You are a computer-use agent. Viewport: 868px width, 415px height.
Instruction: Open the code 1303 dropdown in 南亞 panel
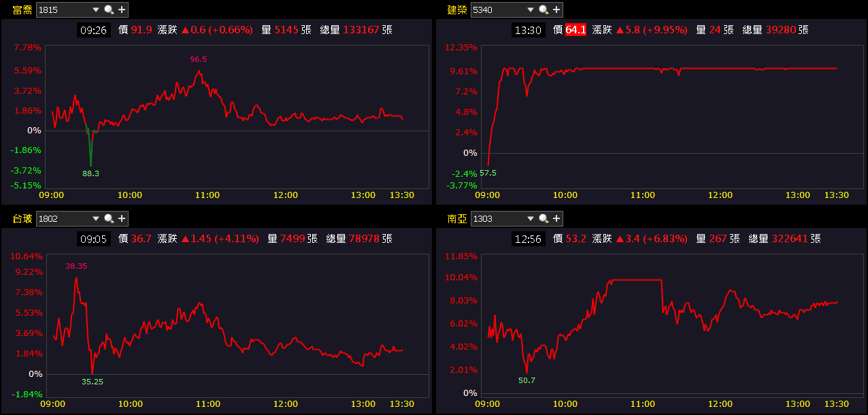click(x=531, y=218)
